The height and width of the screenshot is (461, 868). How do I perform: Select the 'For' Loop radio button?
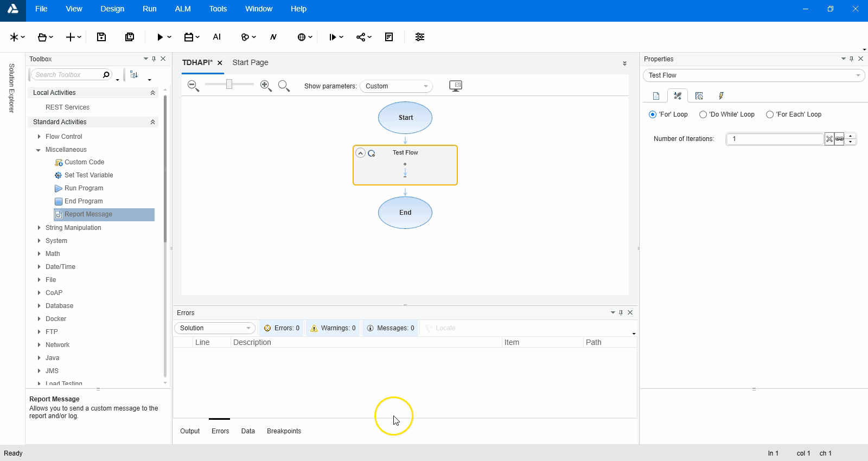653,114
